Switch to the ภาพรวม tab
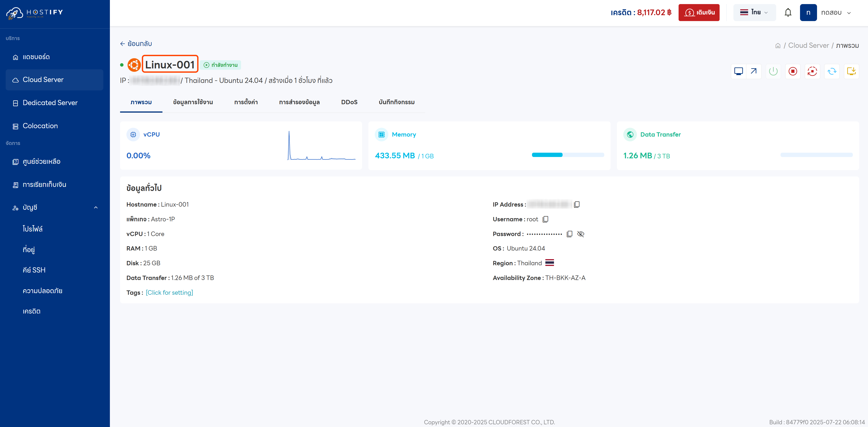 [x=141, y=102]
